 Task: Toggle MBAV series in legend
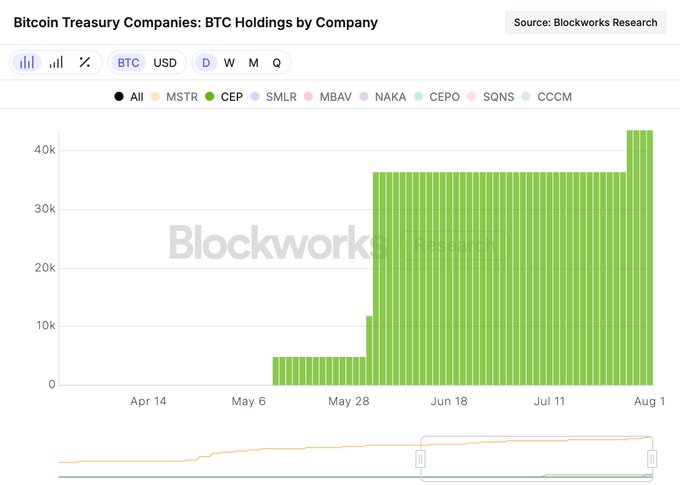[328, 97]
